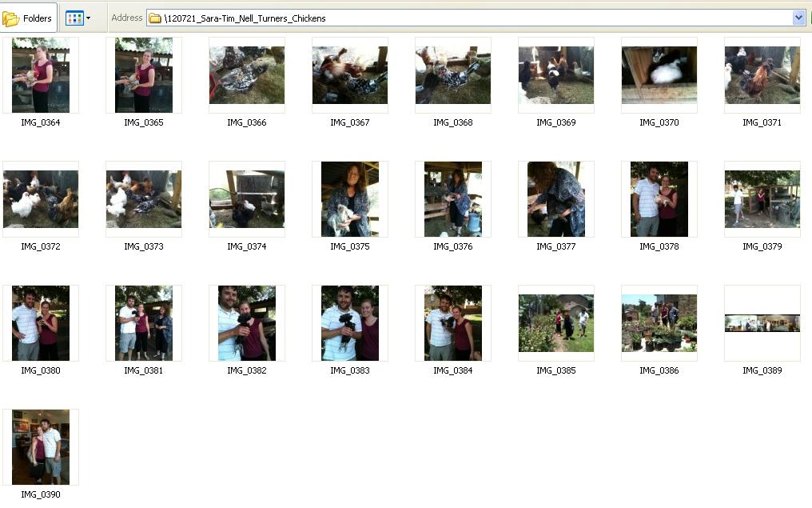This screenshot has height=508, width=812.
Task: Select garden thumbnail IMG_0385
Action: 555,323
